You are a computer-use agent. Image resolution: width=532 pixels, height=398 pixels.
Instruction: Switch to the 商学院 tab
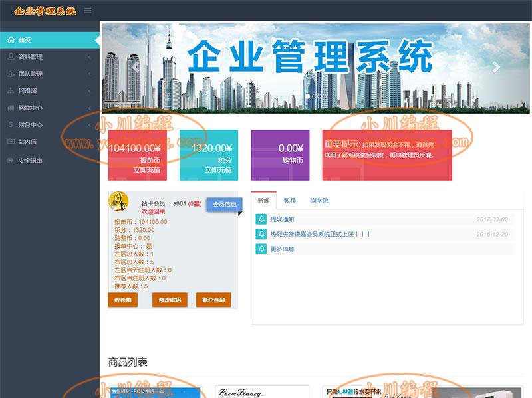pos(319,201)
